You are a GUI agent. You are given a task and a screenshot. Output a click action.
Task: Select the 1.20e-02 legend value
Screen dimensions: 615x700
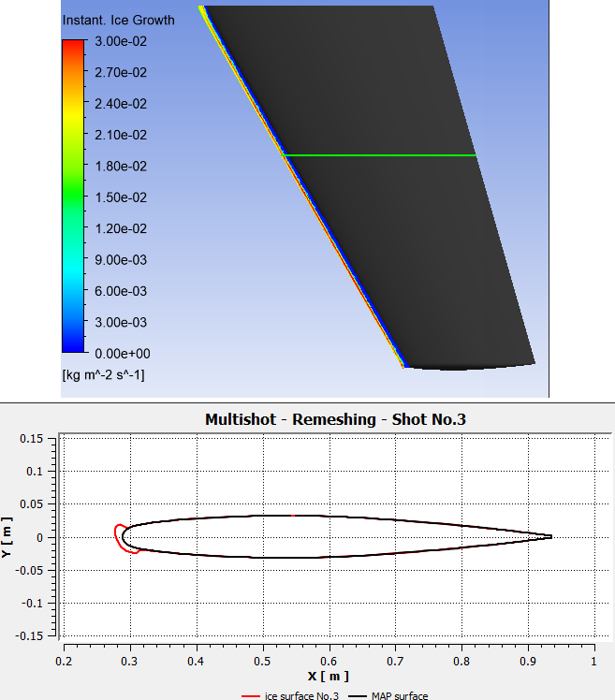121,228
